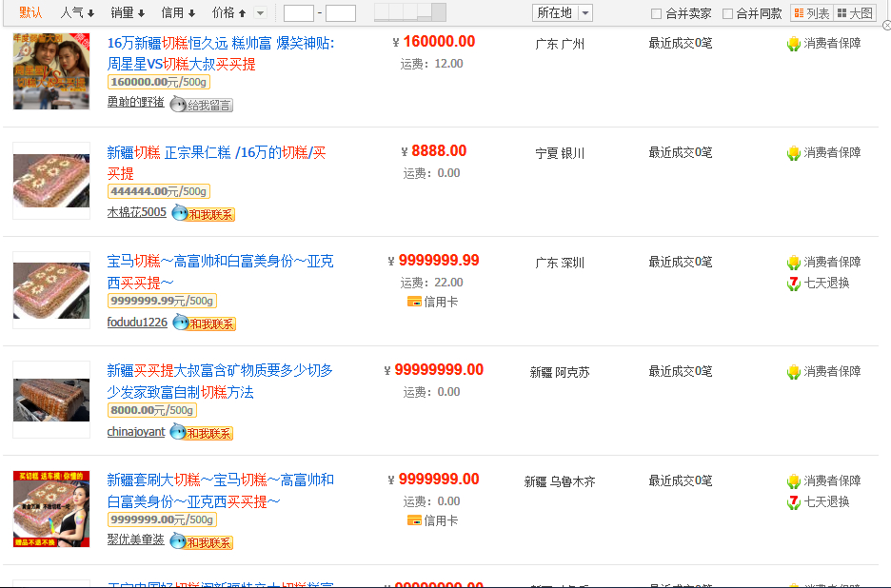Viewport: 891px width, 588px height.
Task: Click 消费者保障 badge for 新疆 乌鲁木齐 listing
Action: [824, 480]
